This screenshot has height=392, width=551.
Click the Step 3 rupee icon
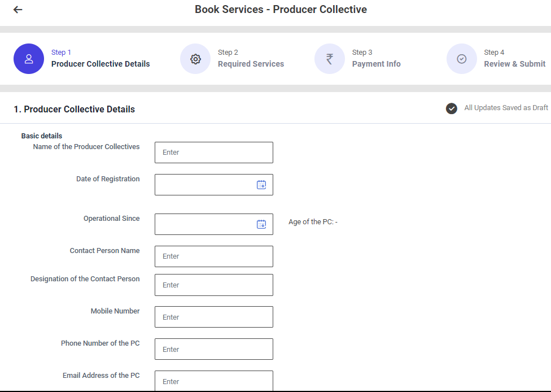(x=330, y=59)
